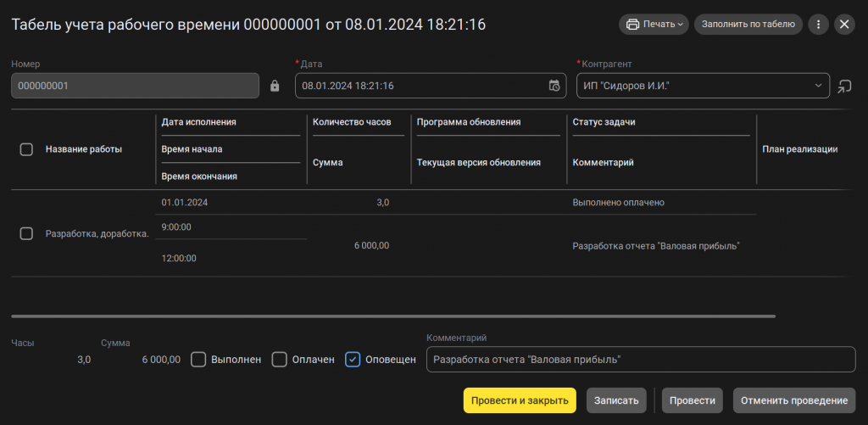Click the Записать button
Viewport: 868px width, 425px height.
(616, 400)
